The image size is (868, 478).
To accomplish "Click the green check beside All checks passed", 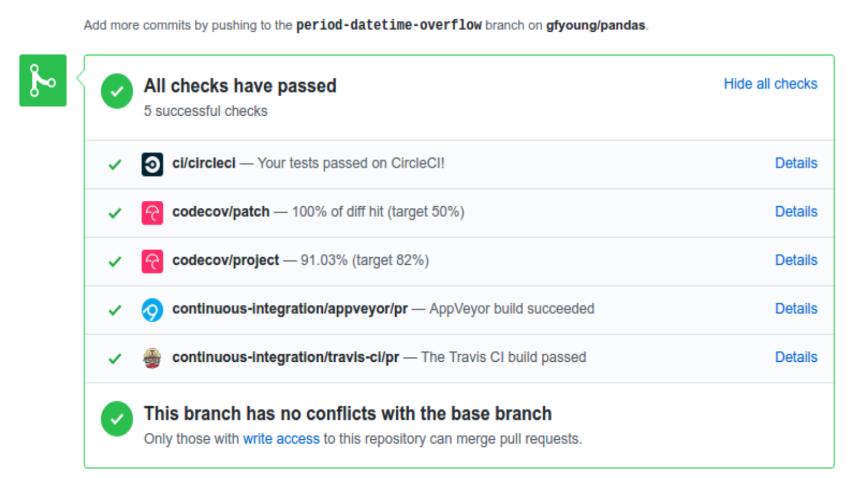I will [x=117, y=91].
